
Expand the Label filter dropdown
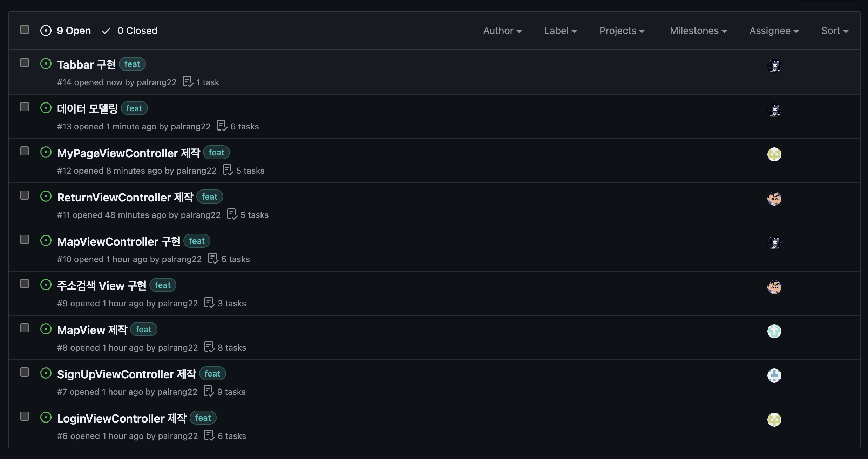click(x=560, y=31)
